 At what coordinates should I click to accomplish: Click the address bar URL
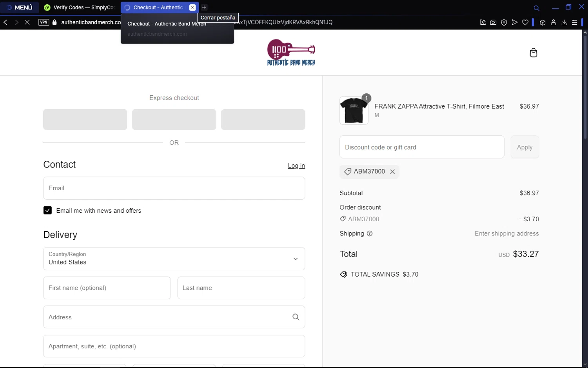point(91,22)
